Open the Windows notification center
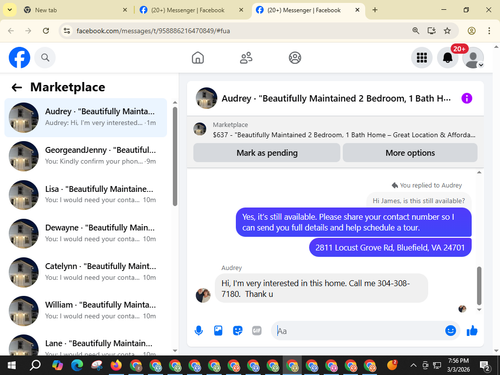 485,366
